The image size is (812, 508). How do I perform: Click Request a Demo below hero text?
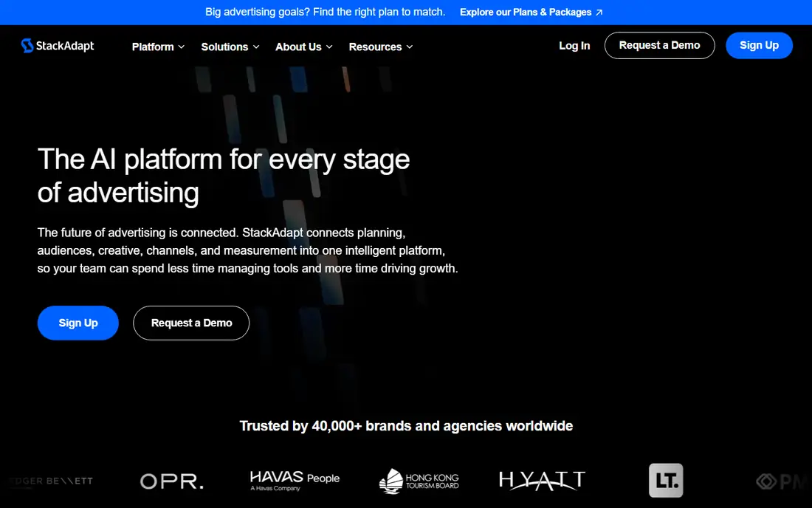click(191, 323)
